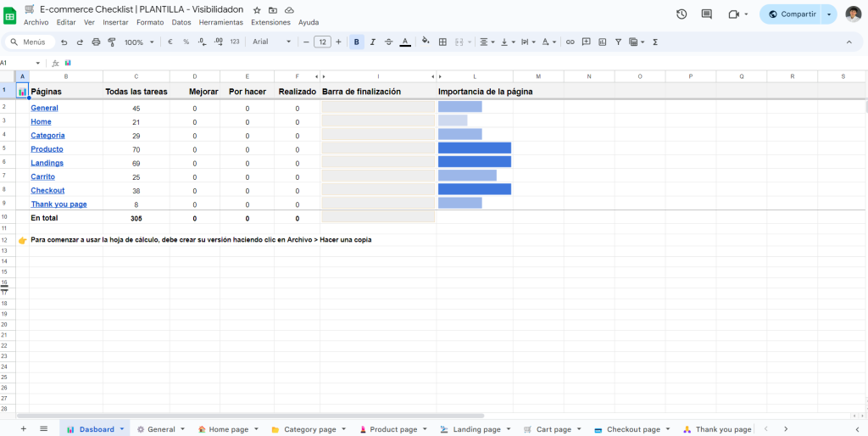The height and width of the screenshot is (436, 868).
Task: Click the insert chart icon
Action: point(602,42)
